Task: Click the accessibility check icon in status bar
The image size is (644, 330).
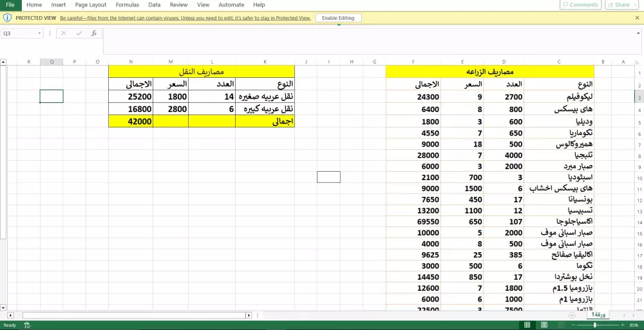Action: 28,325
